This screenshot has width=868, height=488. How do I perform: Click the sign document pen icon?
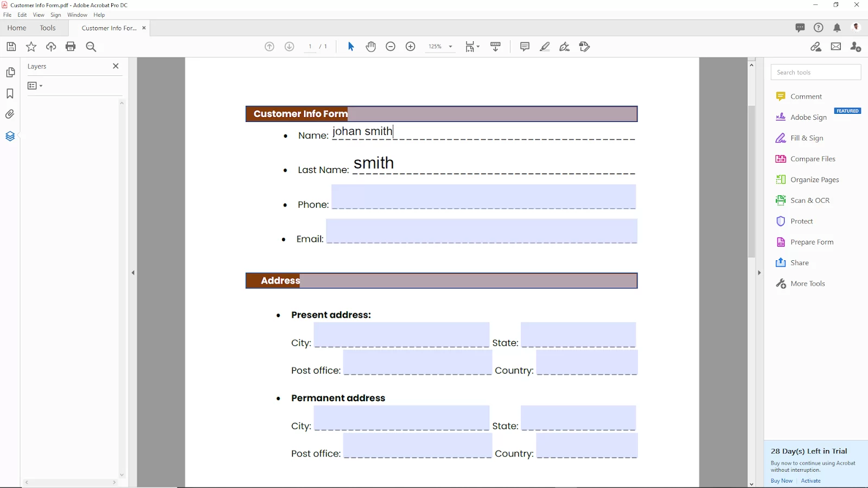pyautogui.click(x=565, y=47)
